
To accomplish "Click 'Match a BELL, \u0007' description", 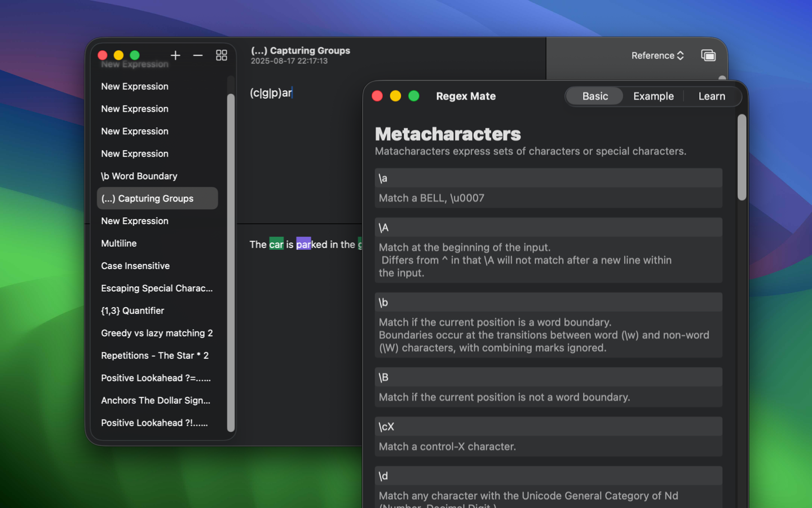I will point(431,198).
